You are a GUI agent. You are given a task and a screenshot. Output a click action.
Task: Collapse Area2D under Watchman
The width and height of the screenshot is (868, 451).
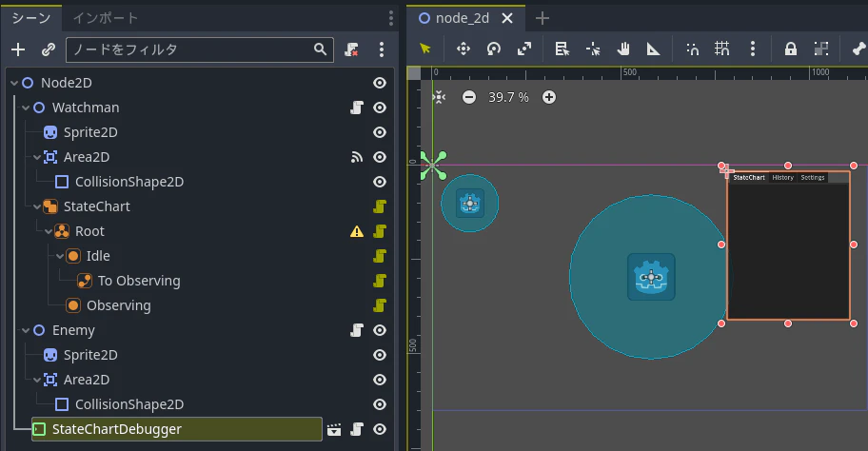(x=37, y=157)
